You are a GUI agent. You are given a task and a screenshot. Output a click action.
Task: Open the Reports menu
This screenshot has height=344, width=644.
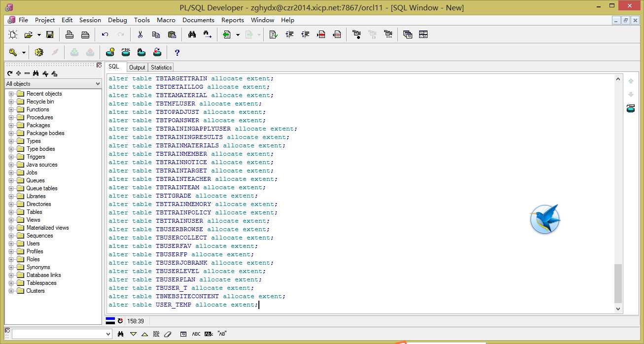[233, 20]
